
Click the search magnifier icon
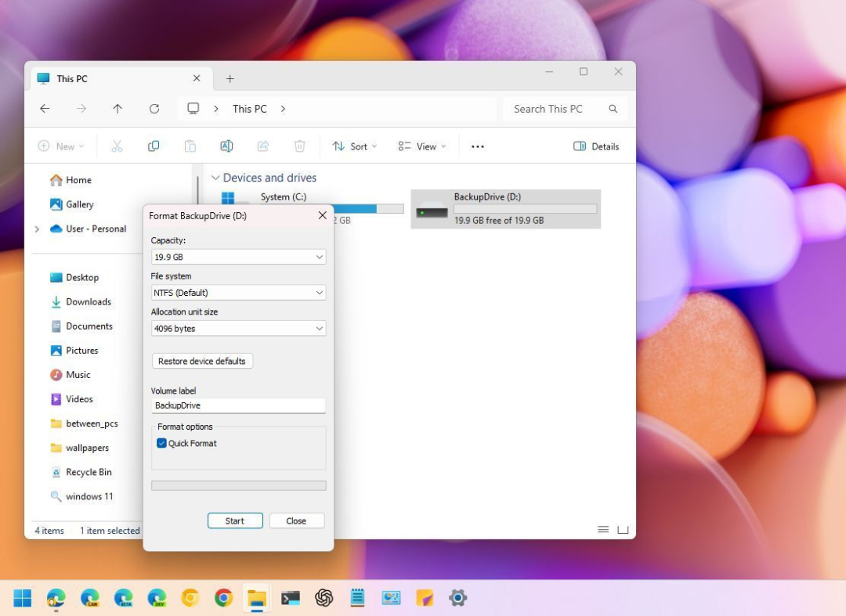pyautogui.click(x=613, y=109)
